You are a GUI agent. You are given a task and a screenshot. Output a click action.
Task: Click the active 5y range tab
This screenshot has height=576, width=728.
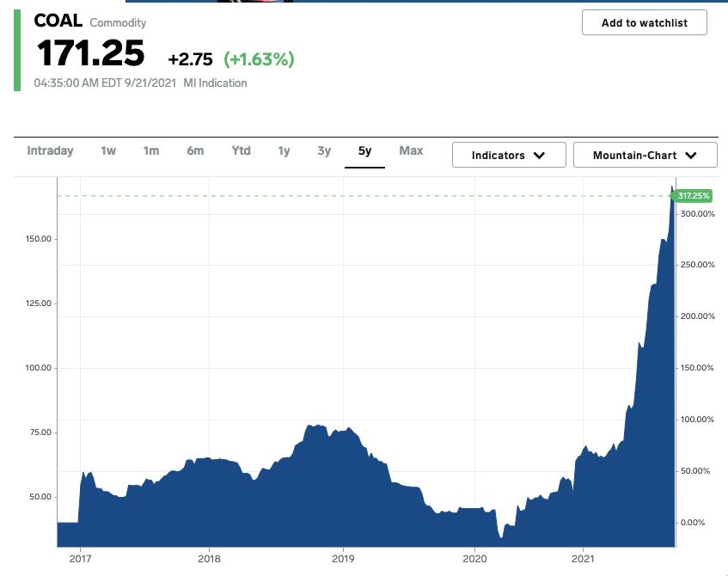364,151
